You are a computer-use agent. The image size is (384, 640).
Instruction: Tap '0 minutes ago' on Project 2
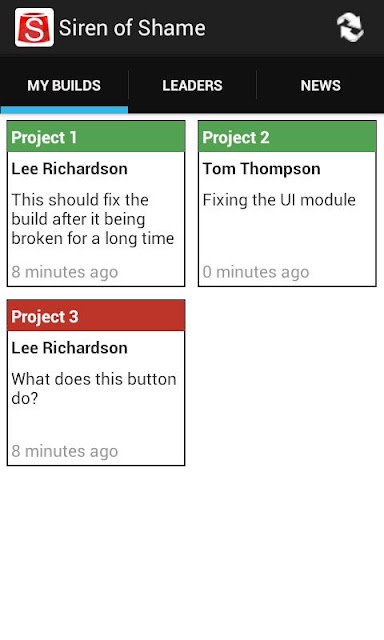(x=256, y=272)
